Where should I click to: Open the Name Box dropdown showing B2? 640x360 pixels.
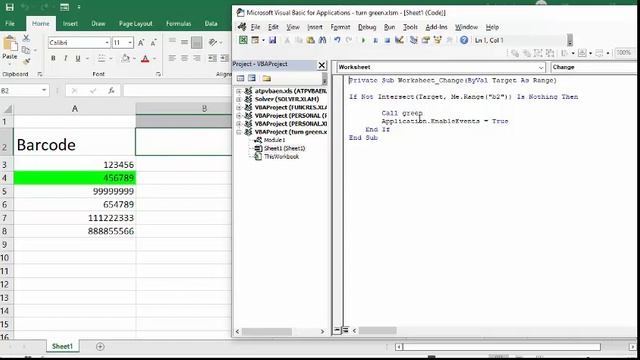click(44, 90)
